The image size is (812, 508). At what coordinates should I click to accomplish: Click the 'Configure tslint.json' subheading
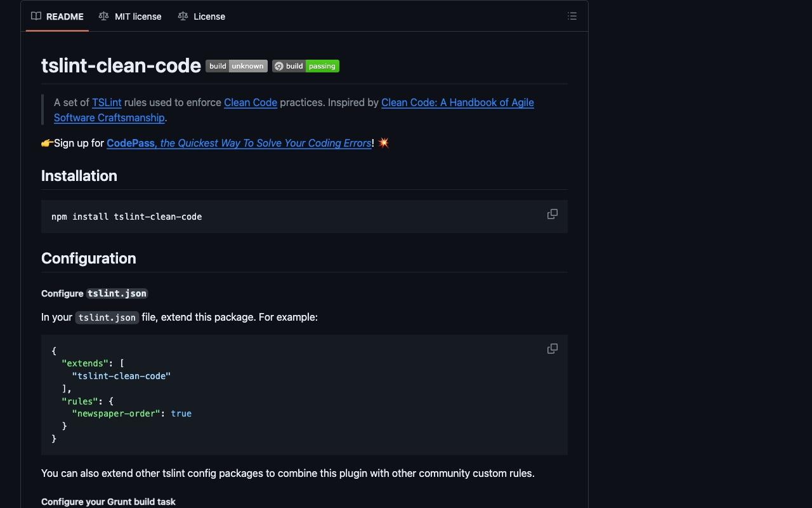[x=95, y=293]
